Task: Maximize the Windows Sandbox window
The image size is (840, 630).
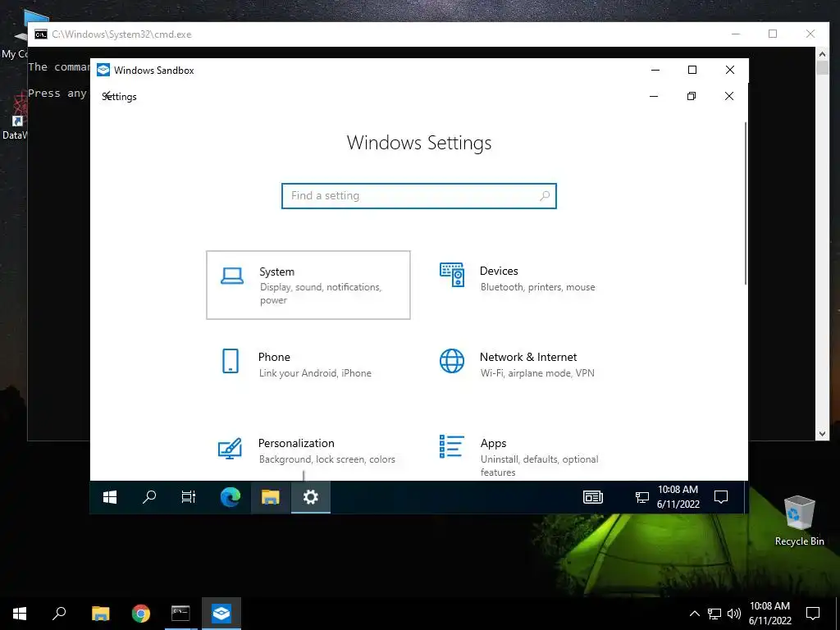Action: coord(692,70)
